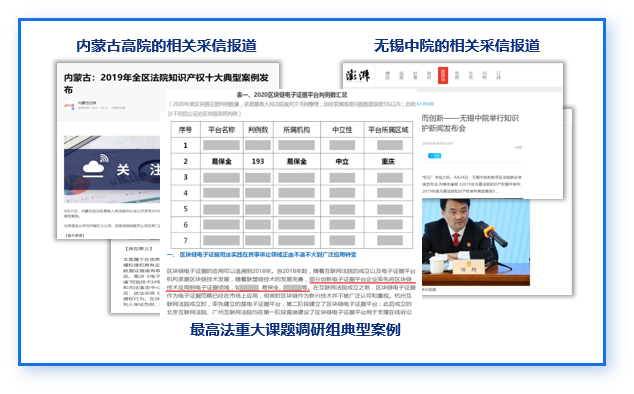Click the small blue link text above the table
The height and width of the screenshot is (394, 634).
tap(425, 104)
